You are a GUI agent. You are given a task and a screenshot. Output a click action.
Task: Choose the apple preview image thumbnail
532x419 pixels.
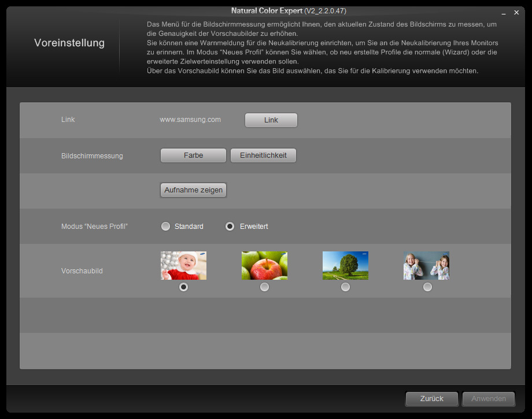[x=265, y=265]
